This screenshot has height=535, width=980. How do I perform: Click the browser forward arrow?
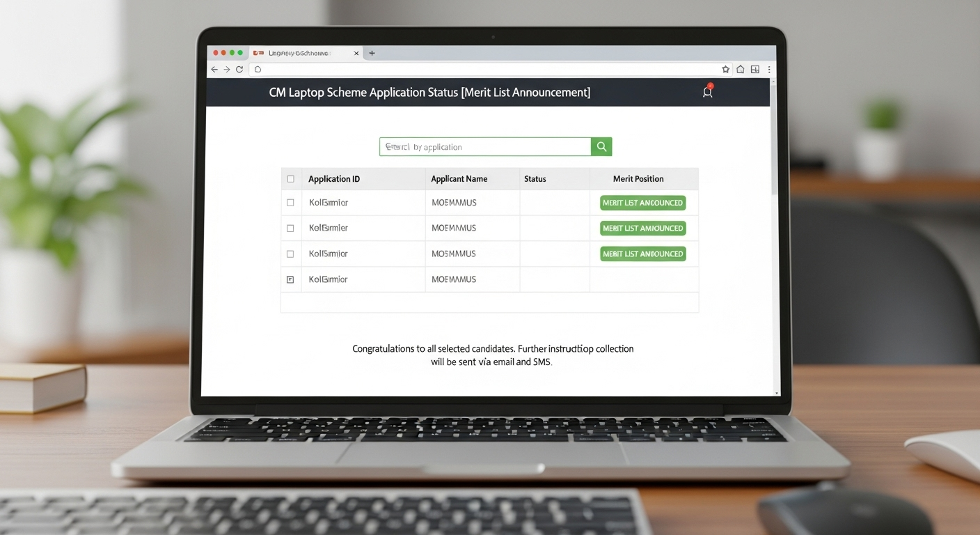click(226, 70)
